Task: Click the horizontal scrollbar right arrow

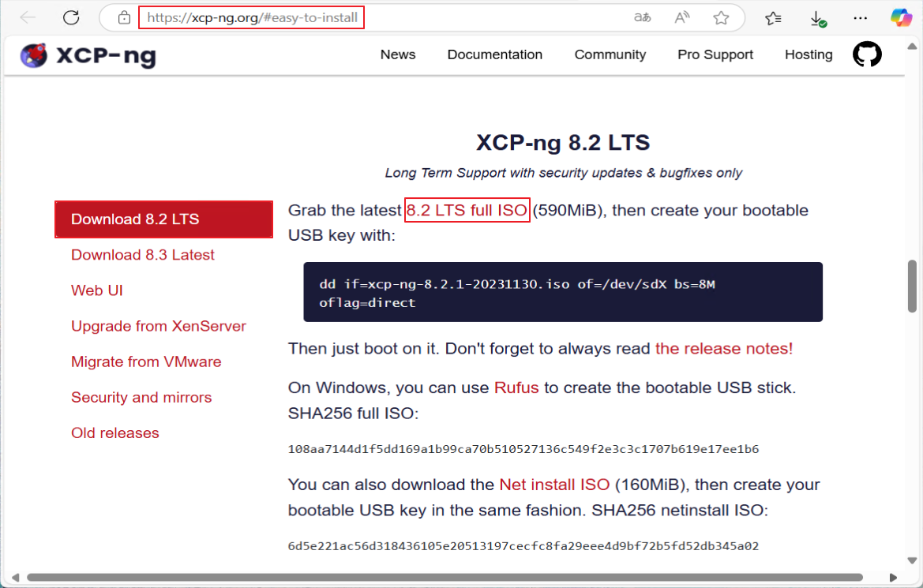Action: (x=893, y=578)
